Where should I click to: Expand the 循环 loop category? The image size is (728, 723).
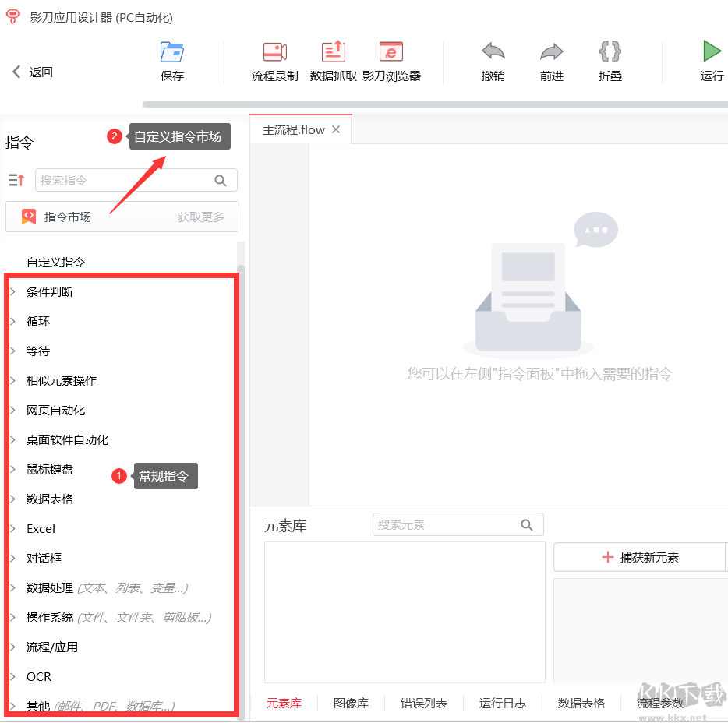[x=37, y=321]
